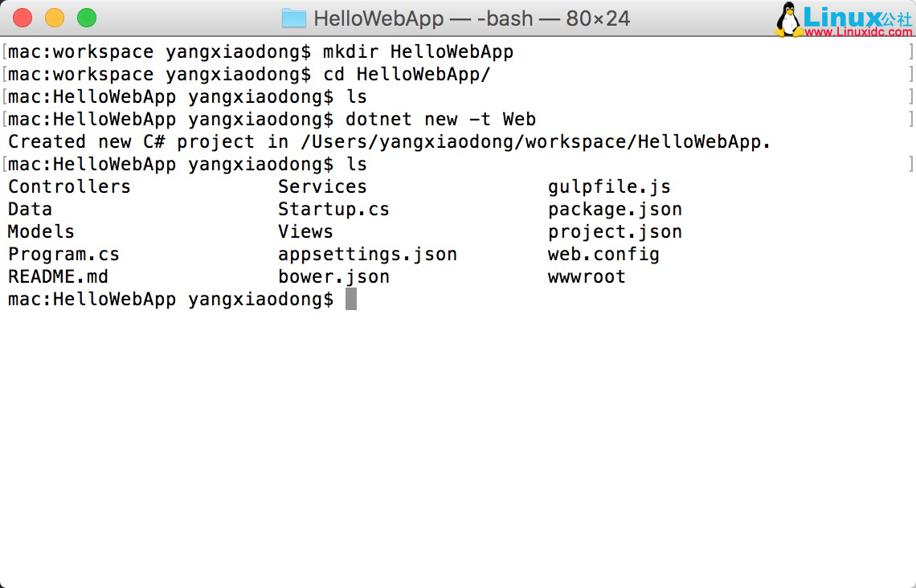Viewport: 916px width, 588px height.
Task: Place cursor at the terminal prompt block
Action: click(351, 299)
